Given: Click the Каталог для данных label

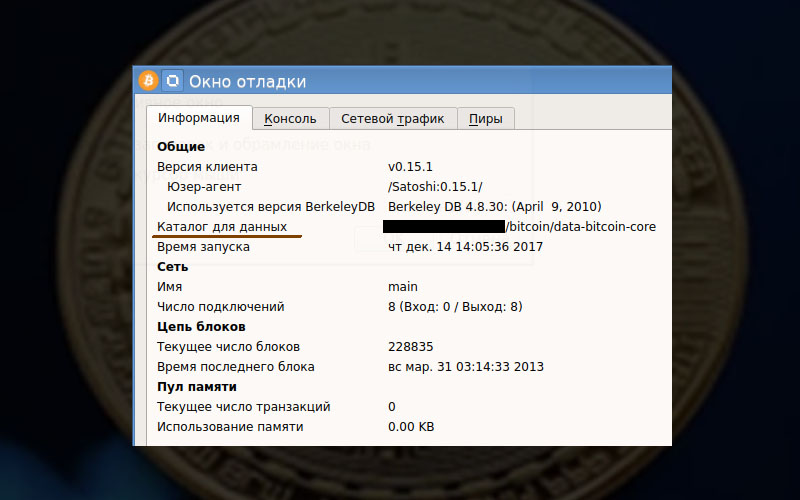Looking at the screenshot, I should point(222,227).
